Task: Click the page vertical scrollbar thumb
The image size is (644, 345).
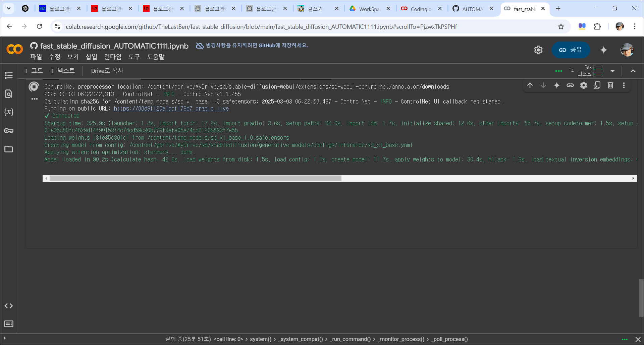Action: pyautogui.click(x=641, y=298)
